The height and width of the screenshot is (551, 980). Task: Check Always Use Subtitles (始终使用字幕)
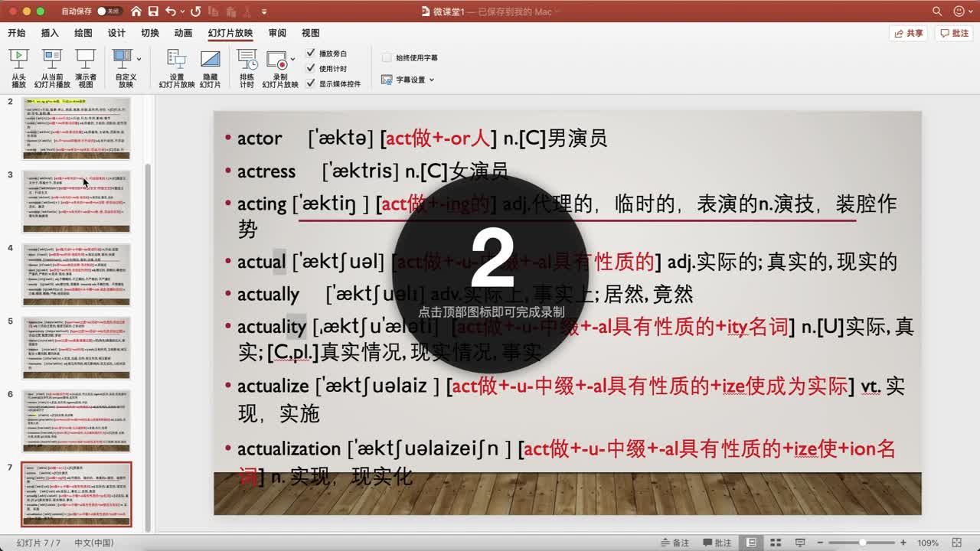pyautogui.click(x=387, y=57)
